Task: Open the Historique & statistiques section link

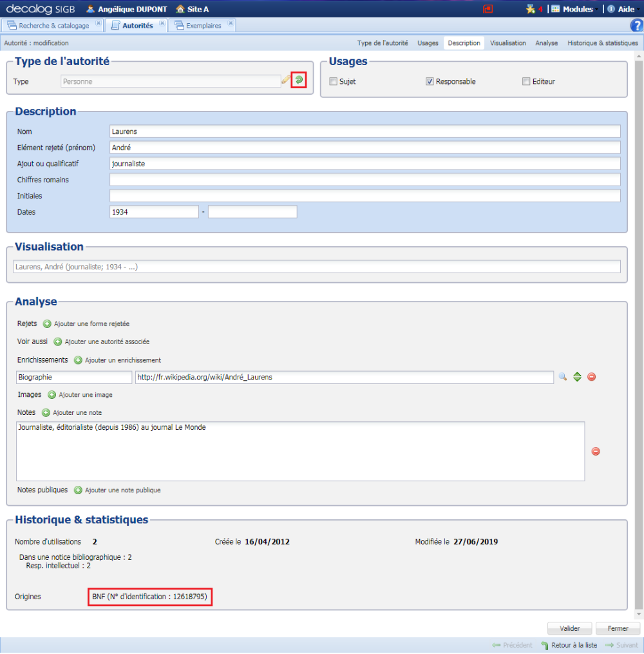Action: [602, 43]
